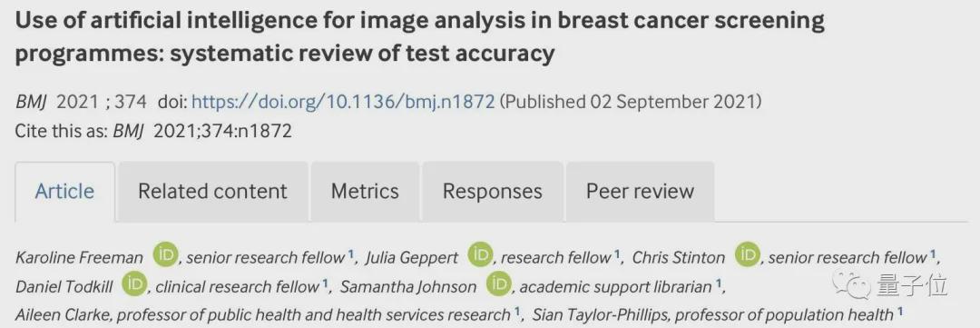Open Chris Stinton's ORCID iD icon
This screenshot has height=328, width=980.
click(x=747, y=255)
